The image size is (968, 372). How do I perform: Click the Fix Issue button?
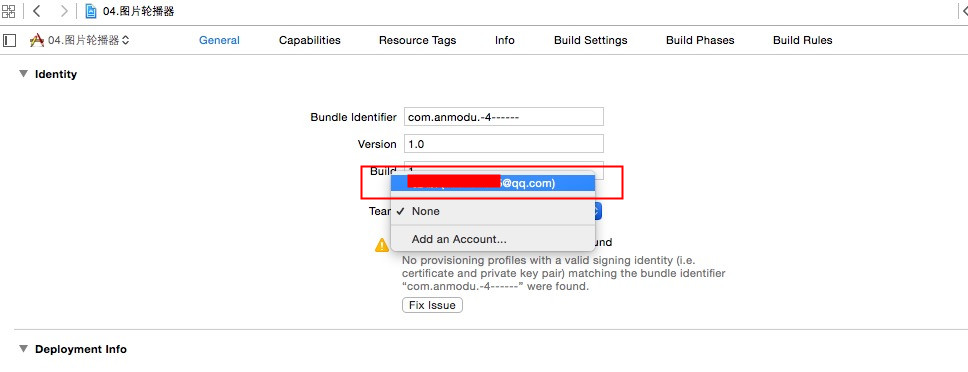tap(432, 305)
